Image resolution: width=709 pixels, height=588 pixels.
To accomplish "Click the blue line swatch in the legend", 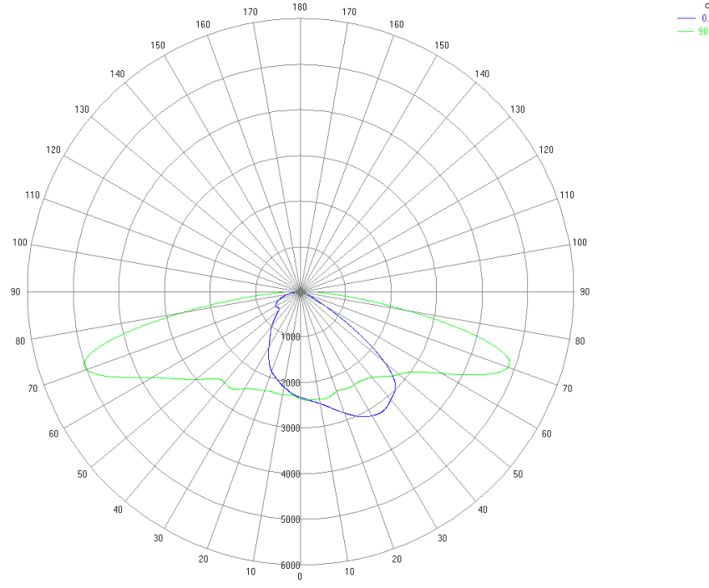I will tap(686, 18).
